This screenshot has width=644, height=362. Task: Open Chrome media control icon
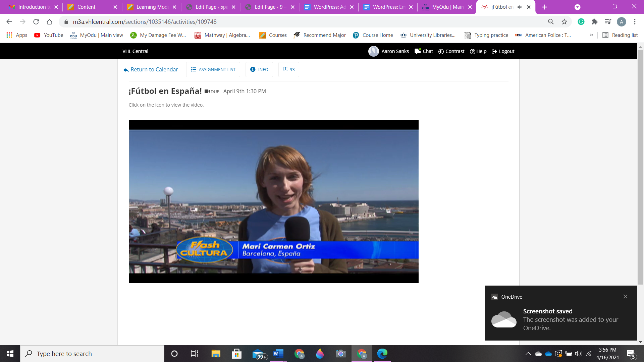pyautogui.click(x=608, y=22)
